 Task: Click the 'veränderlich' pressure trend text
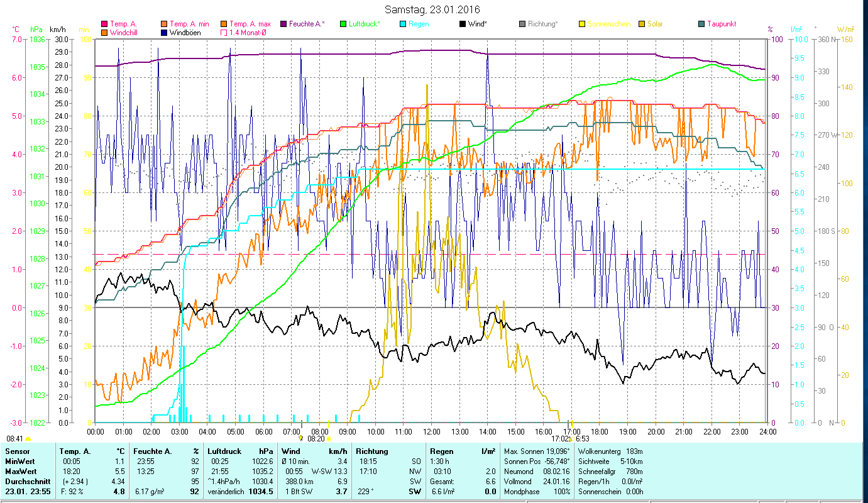click(226, 492)
